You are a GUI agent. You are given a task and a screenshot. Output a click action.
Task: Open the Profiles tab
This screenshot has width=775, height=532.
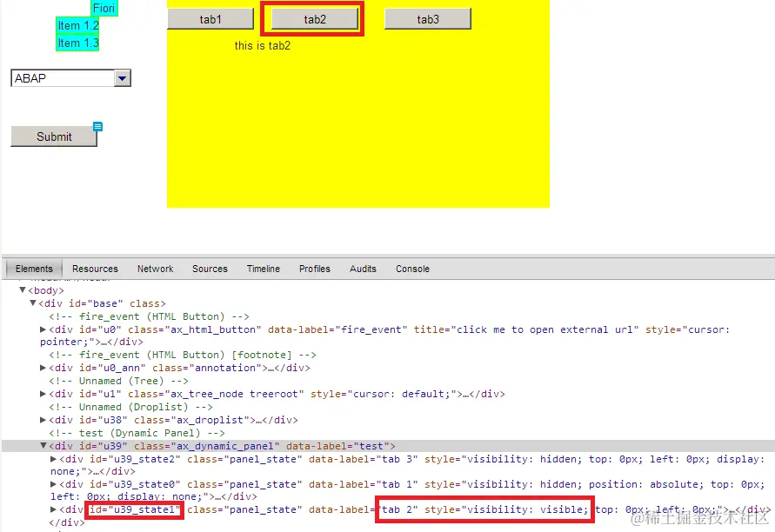pyautogui.click(x=314, y=269)
